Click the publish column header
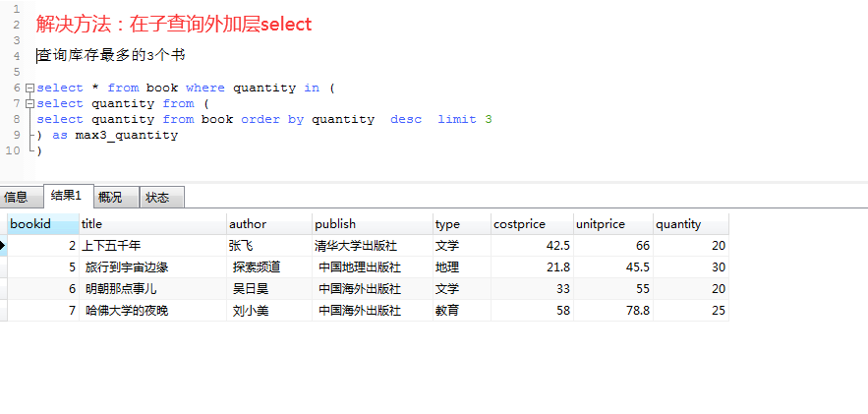The width and height of the screenshot is (868, 414). 373,224
